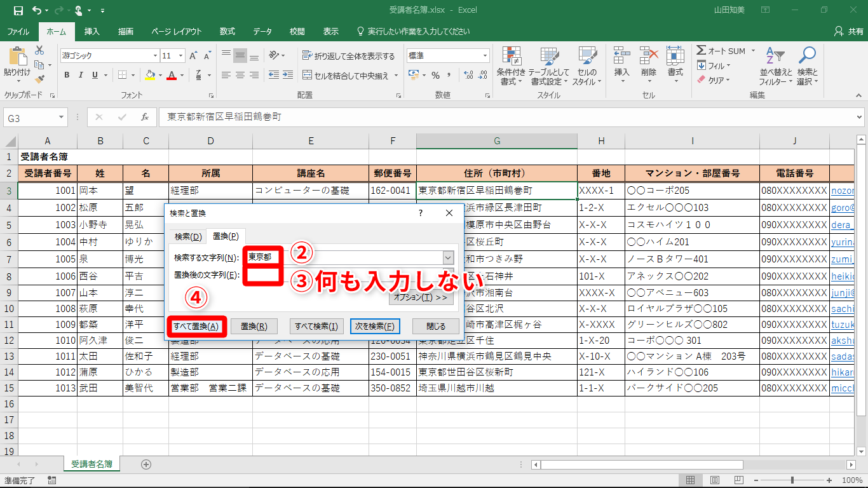Screen dimensions: 868x488
Task: Click the format painter brush icon
Action: click(39, 79)
